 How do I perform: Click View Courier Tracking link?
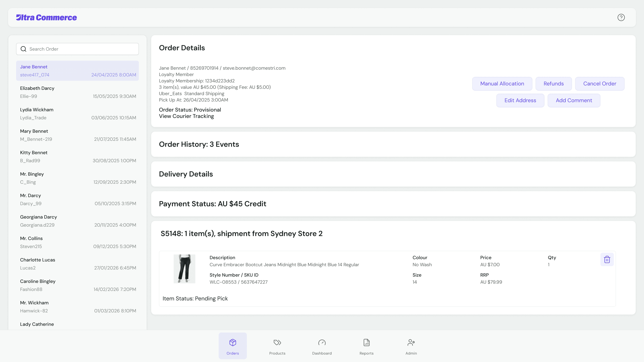tap(186, 116)
